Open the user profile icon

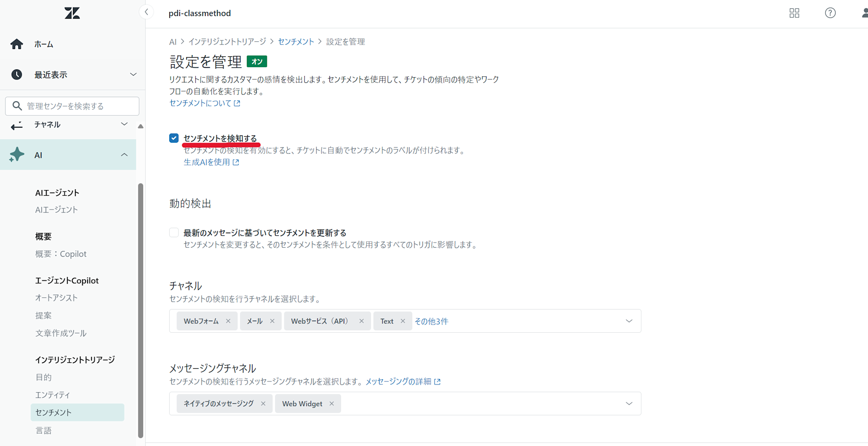point(865,13)
